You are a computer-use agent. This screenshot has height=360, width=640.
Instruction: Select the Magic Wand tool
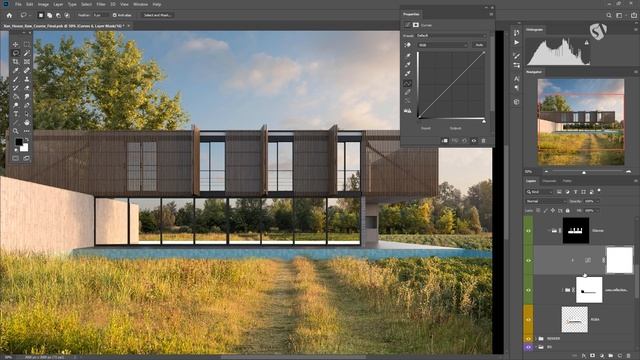pyautogui.click(x=27, y=53)
